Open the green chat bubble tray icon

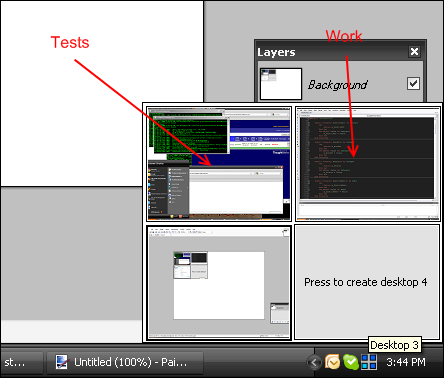tap(351, 362)
